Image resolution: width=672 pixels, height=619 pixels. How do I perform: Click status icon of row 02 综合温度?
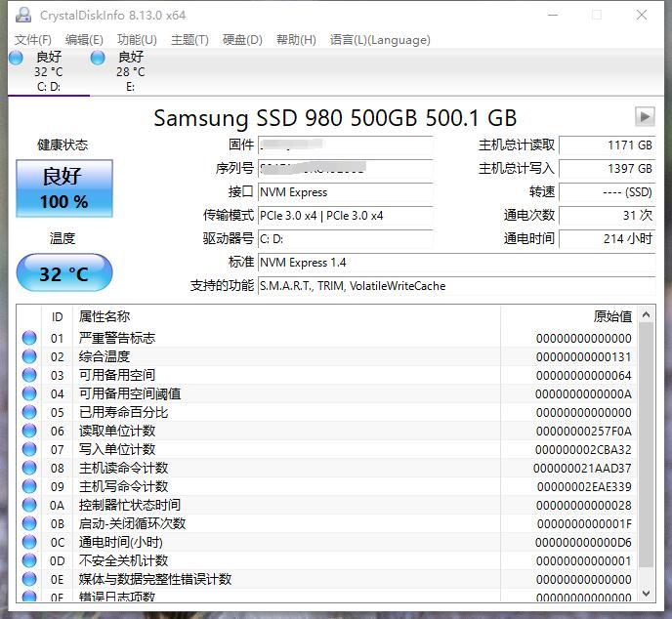29,356
